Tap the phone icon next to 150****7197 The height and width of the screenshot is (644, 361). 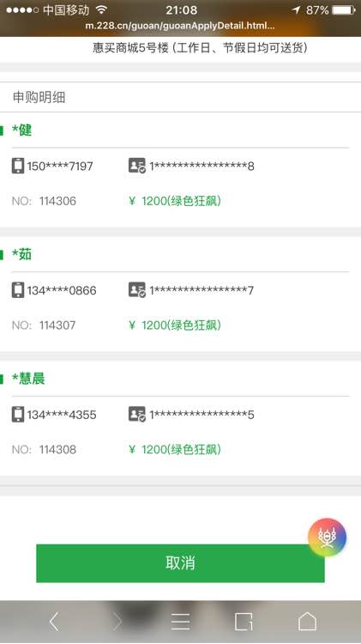pos(18,166)
